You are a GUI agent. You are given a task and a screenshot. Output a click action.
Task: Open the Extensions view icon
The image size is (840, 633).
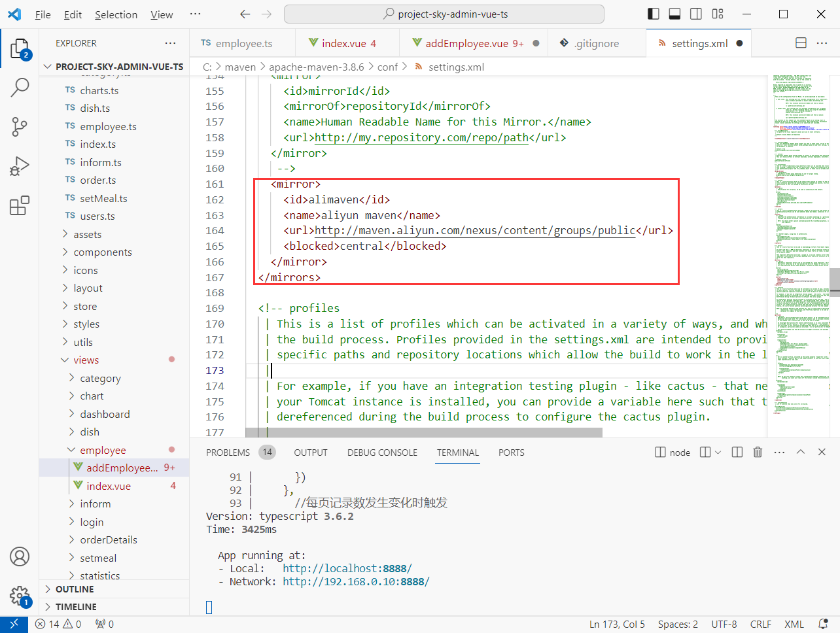pyautogui.click(x=20, y=205)
